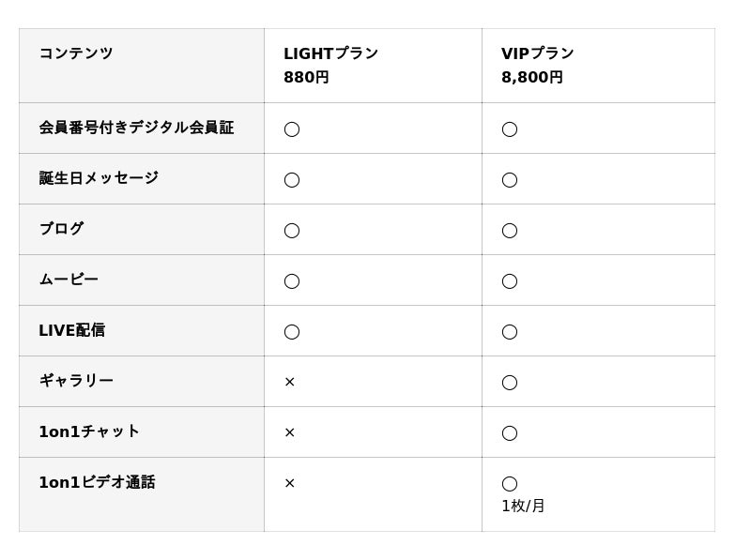Click the VIP plan circle for 誕生日メッセージ
This screenshot has height=560, width=751.
point(510,179)
